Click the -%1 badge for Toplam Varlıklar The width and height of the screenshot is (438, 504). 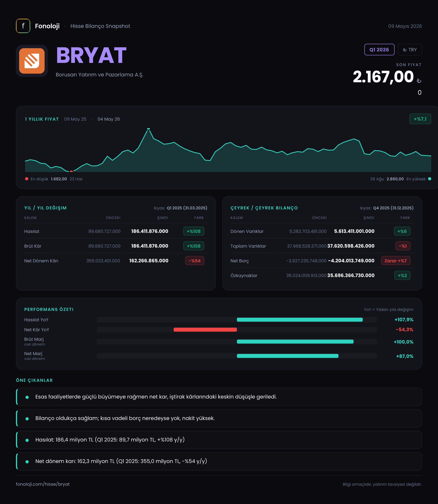[x=403, y=246]
